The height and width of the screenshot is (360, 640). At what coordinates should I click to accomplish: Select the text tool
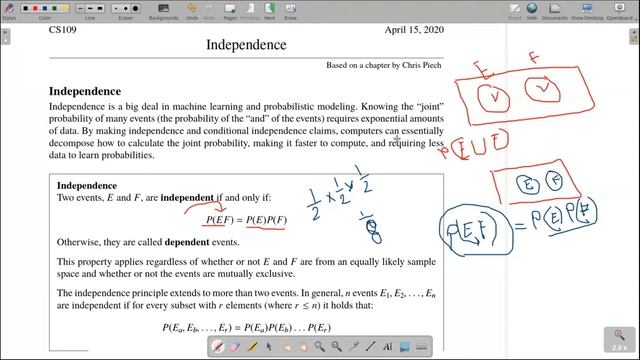pos(387,347)
